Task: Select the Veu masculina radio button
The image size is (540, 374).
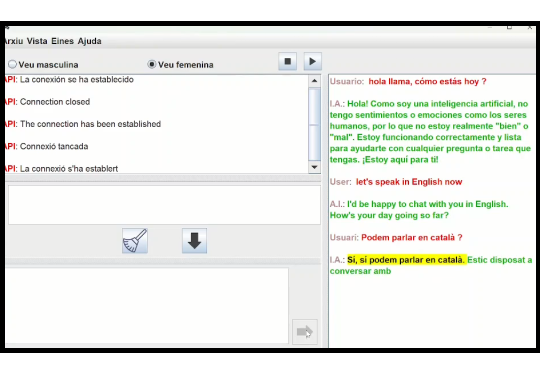Action: [x=12, y=64]
